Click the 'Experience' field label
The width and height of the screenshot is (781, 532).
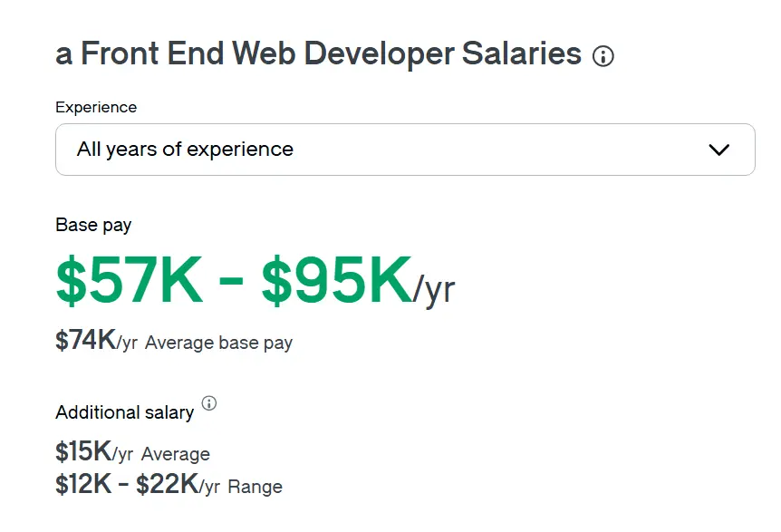95,107
